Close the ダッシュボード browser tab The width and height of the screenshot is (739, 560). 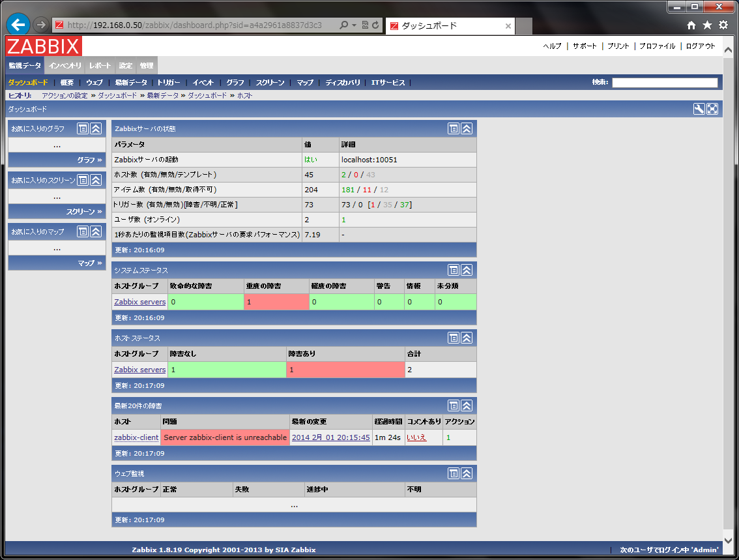[x=508, y=26]
